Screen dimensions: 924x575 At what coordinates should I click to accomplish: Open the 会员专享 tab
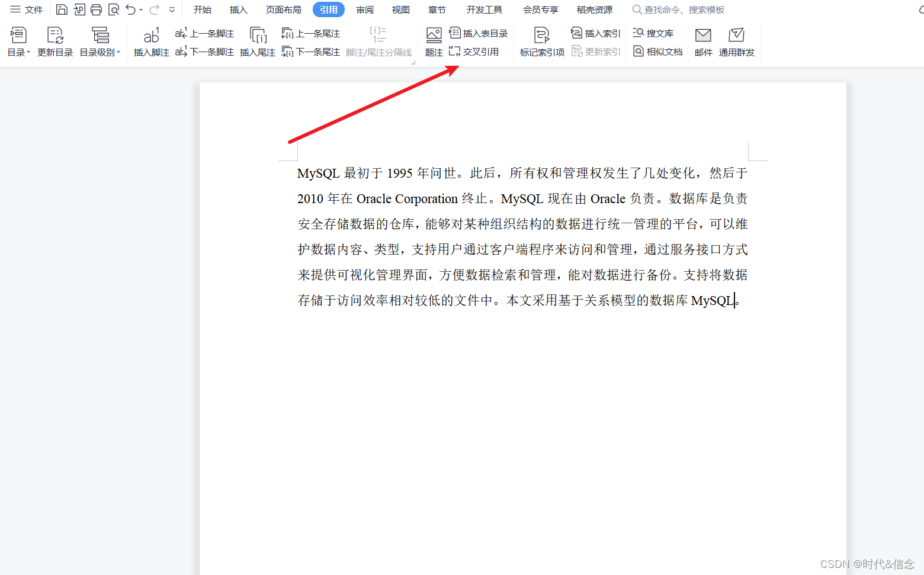click(541, 9)
